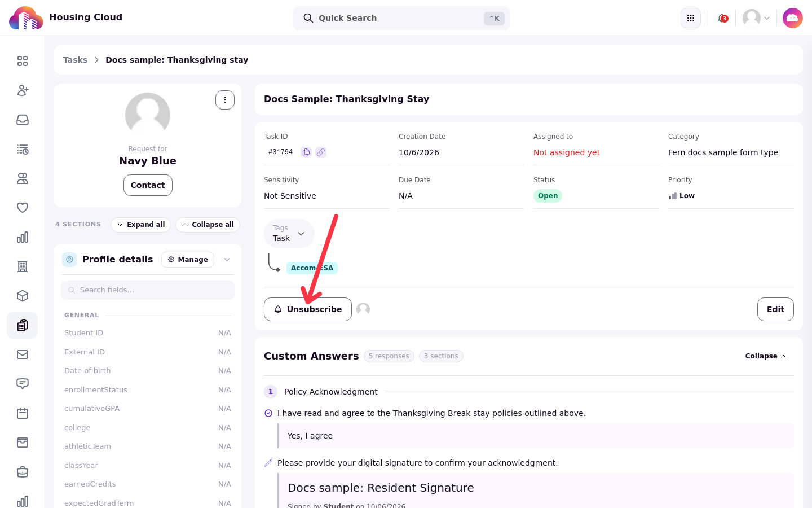Screen dimensions: 812x508
Task: Click the Search fields input
Action: coord(148,290)
